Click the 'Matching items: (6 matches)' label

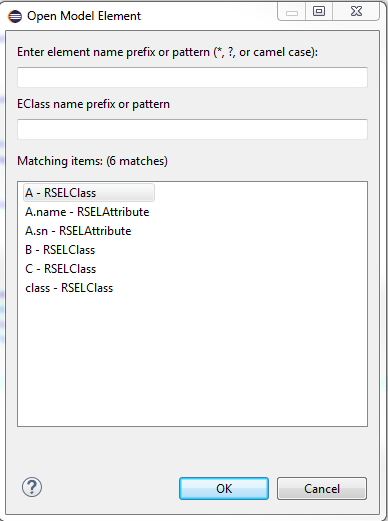tap(92, 161)
